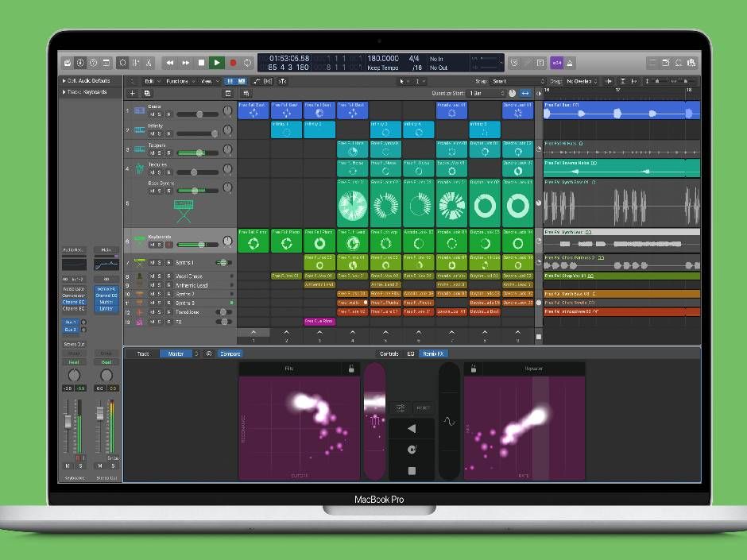747x560 pixels.
Task: Mute the Transitions track
Action: point(152,312)
